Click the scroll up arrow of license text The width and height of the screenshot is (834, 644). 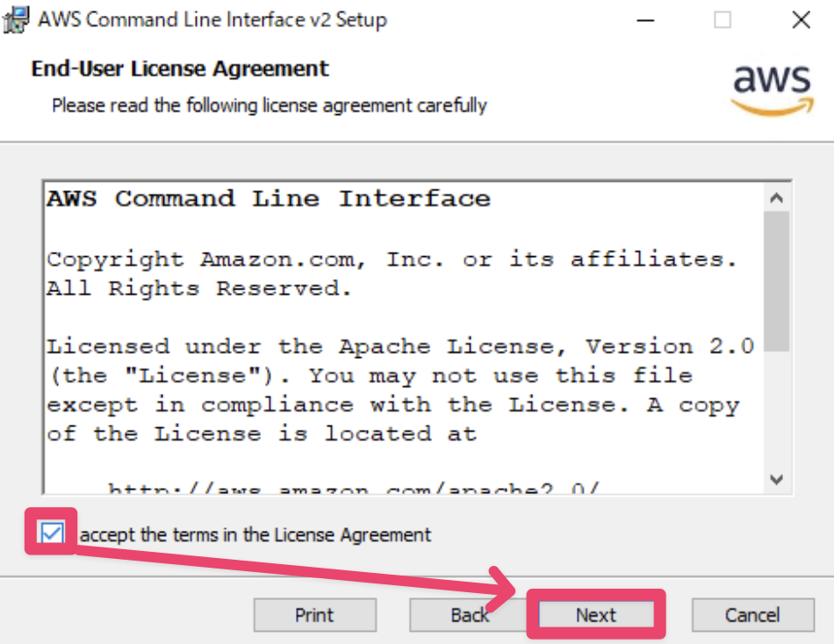point(776,198)
